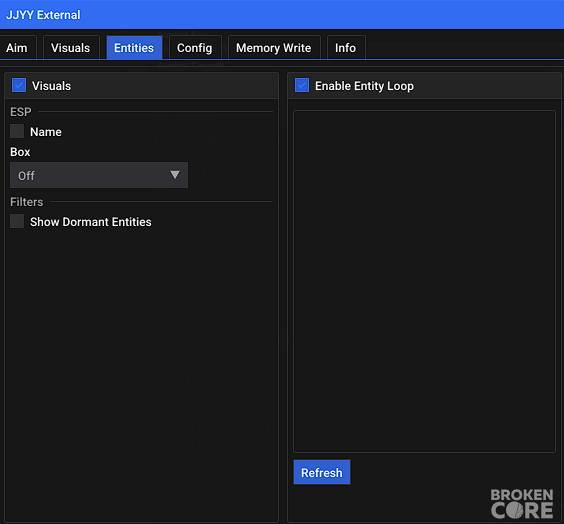
Task: Click inside the empty entity list box
Action: [424, 281]
